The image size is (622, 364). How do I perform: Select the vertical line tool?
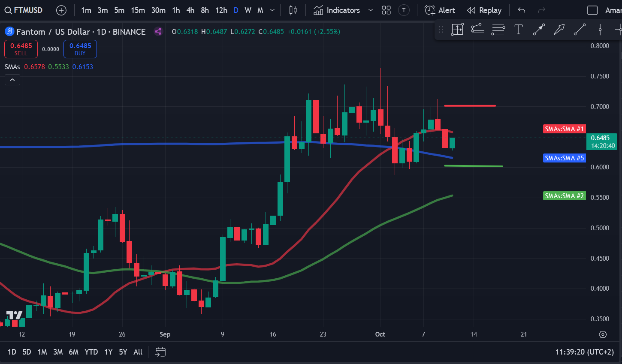(x=600, y=30)
